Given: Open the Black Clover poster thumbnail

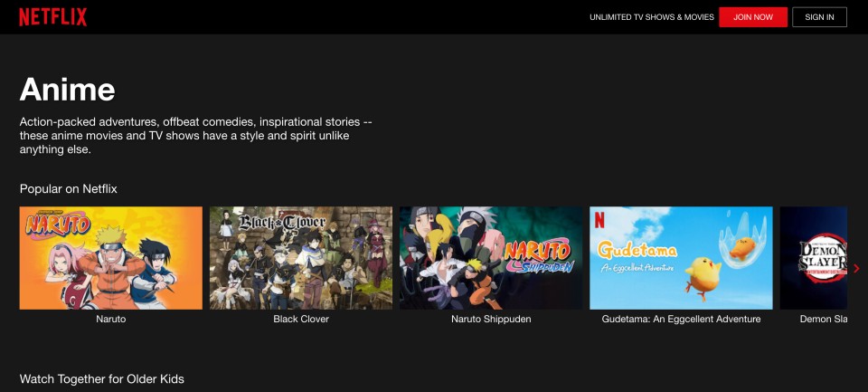Looking at the screenshot, I should (301, 258).
